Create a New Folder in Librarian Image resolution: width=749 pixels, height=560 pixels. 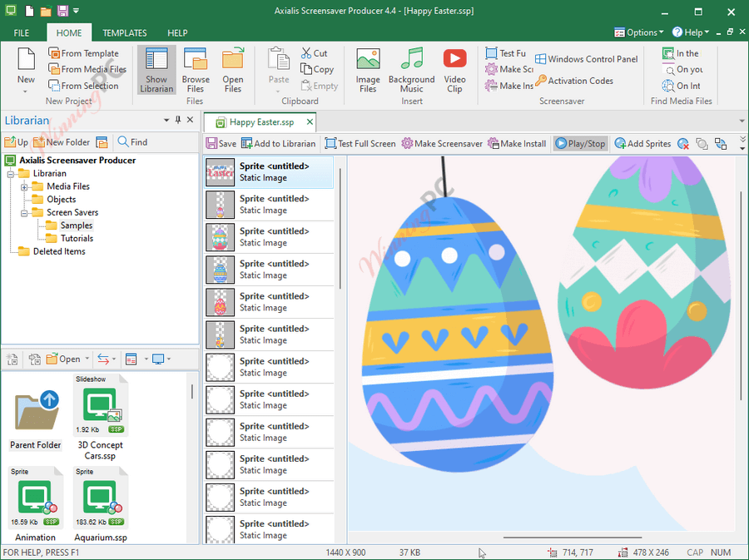tap(61, 141)
